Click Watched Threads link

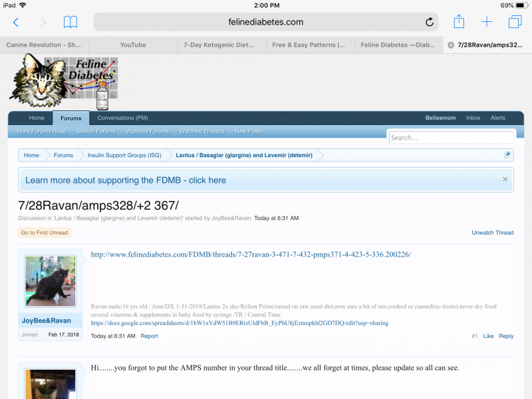pos(202,131)
